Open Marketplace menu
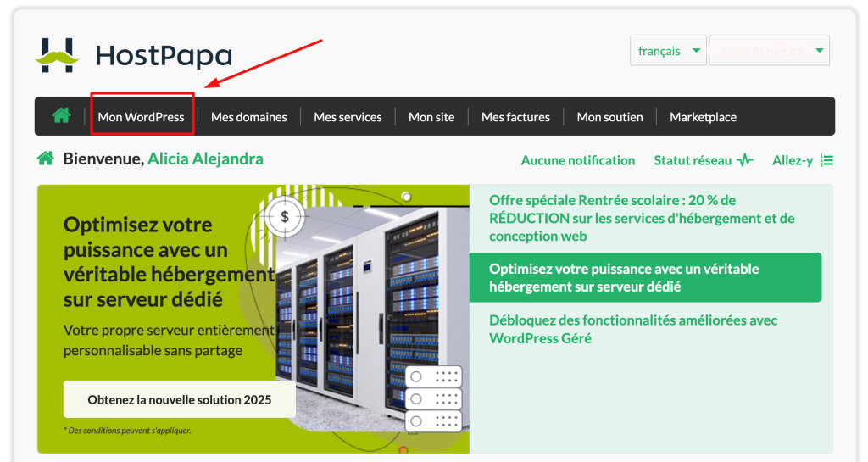 pos(703,117)
